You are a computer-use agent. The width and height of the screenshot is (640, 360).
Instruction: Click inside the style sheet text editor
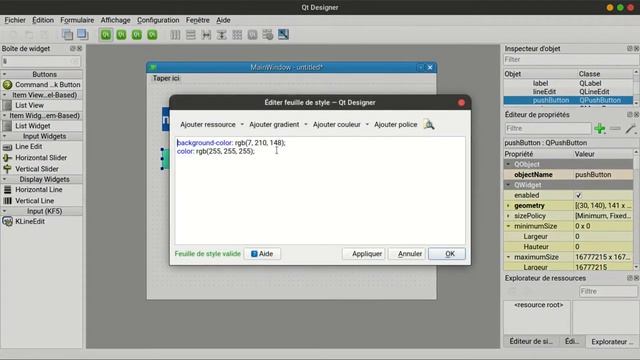click(x=320, y=191)
